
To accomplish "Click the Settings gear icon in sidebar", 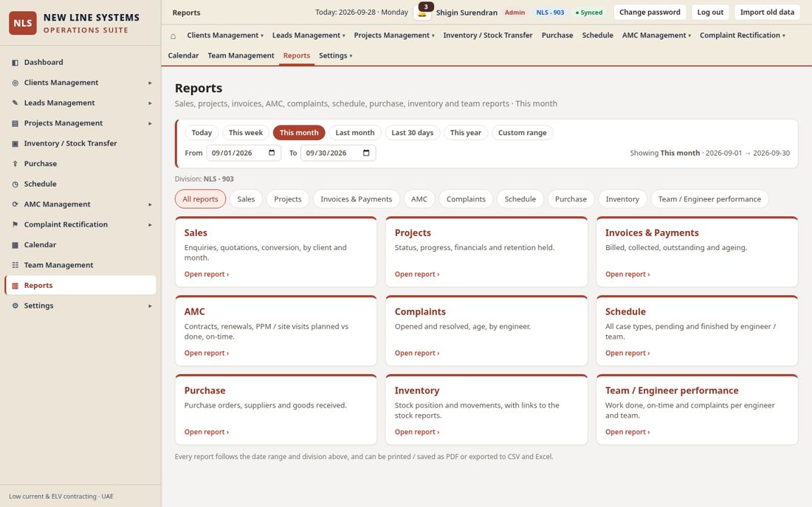I will pos(15,306).
